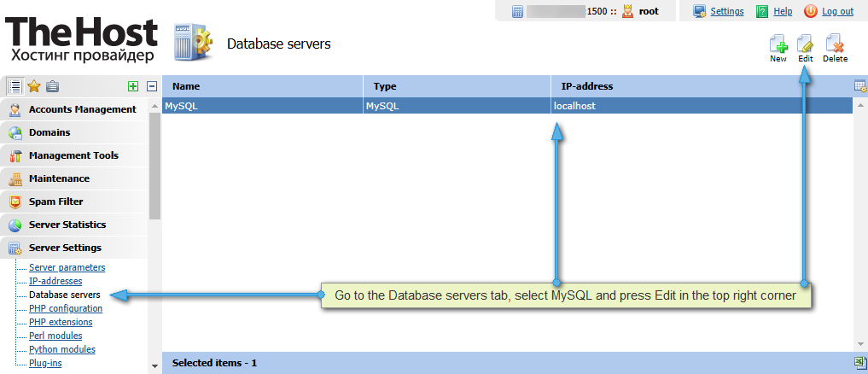Viewport: 868px width, 374px height.
Task: Sort table by Type column
Action: click(457, 86)
